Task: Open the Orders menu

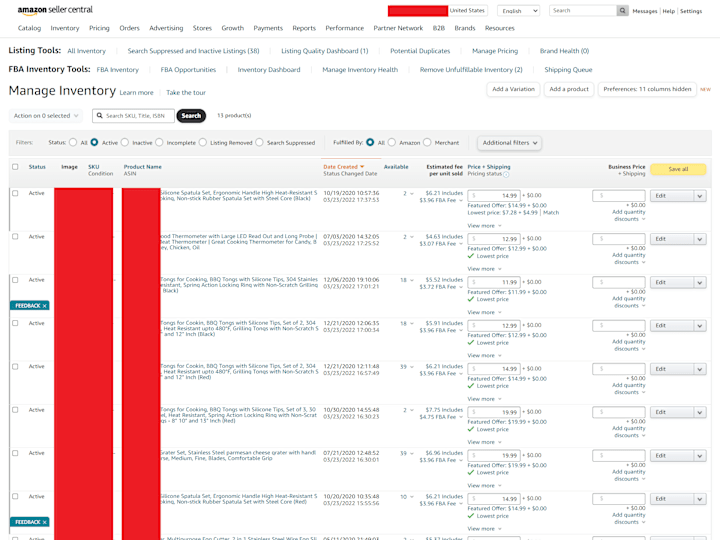Action: coord(129,28)
